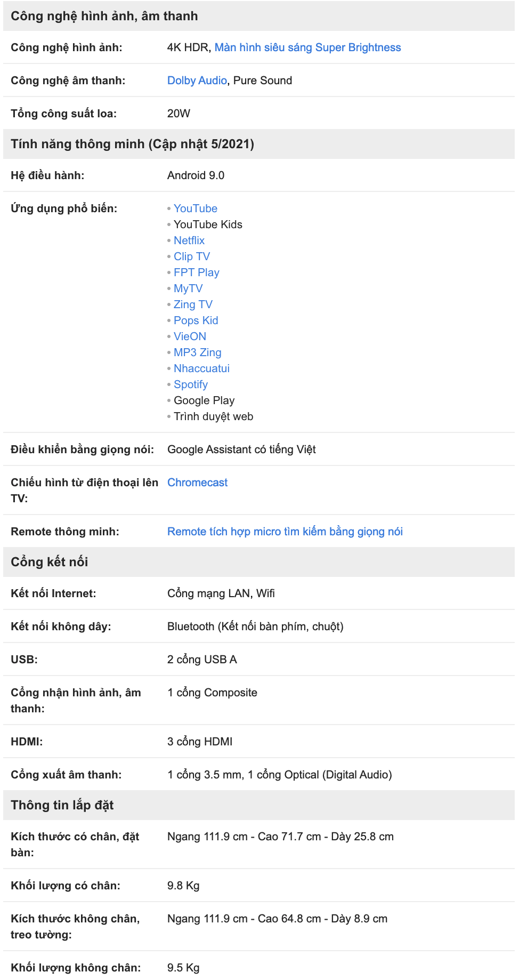Click the Công nghệ hình ảnh, âm thanh header
Image resolution: width=519 pixels, height=980 pixels.
259,16
